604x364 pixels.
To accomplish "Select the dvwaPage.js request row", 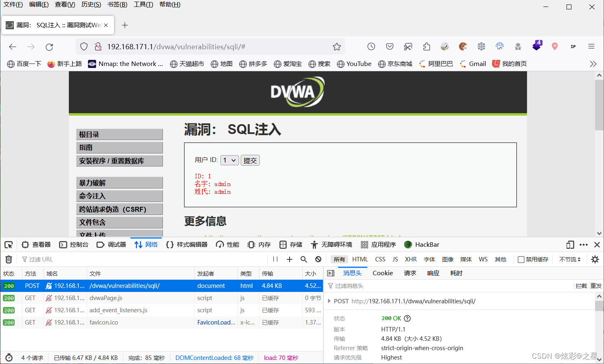I will point(162,298).
